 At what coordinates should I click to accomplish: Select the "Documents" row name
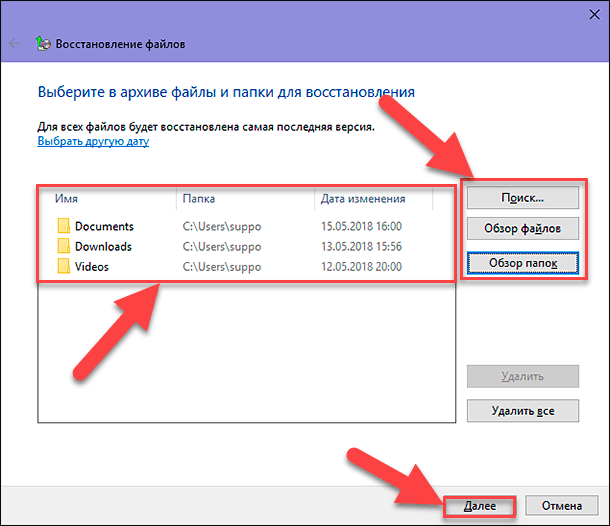click(x=104, y=226)
